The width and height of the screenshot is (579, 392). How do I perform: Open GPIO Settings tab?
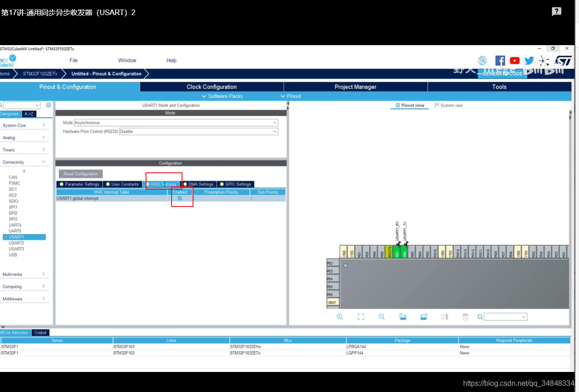coord(235,184)
